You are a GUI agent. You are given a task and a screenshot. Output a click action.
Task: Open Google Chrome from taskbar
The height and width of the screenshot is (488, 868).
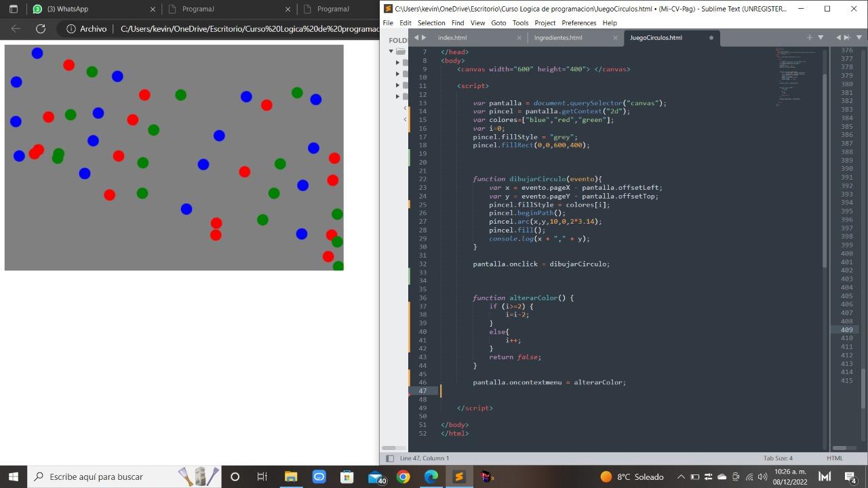click(403, 476)
